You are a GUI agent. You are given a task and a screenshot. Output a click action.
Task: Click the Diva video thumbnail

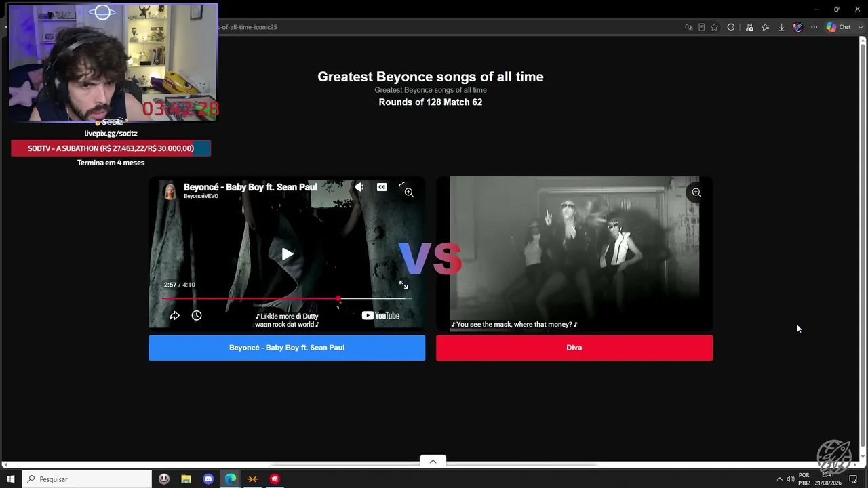(574, 254)
